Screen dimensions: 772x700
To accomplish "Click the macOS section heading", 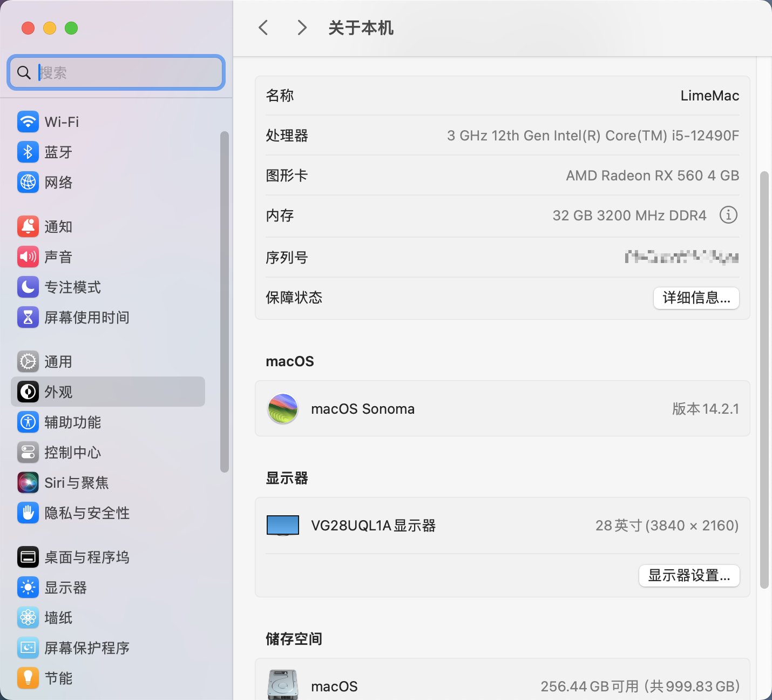I will (290, 361).
